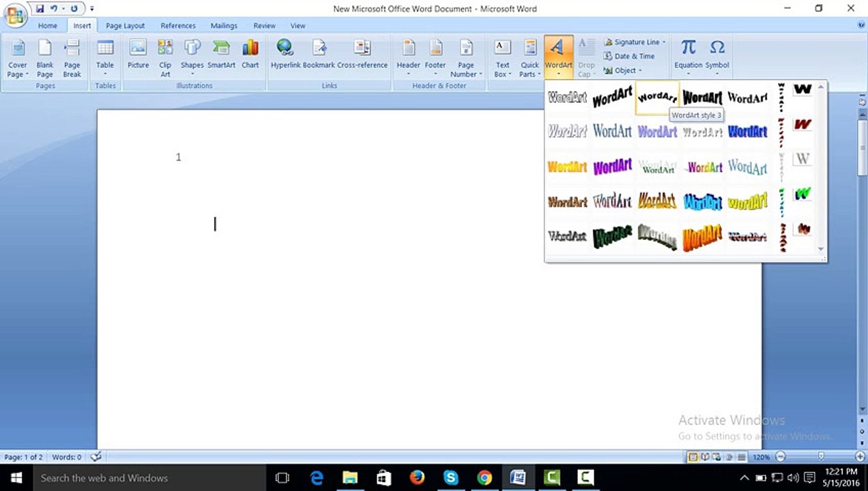868x491 pixels.
Task: Switch to the References tab
Action: pyautogui.click(x=178, y=26)
